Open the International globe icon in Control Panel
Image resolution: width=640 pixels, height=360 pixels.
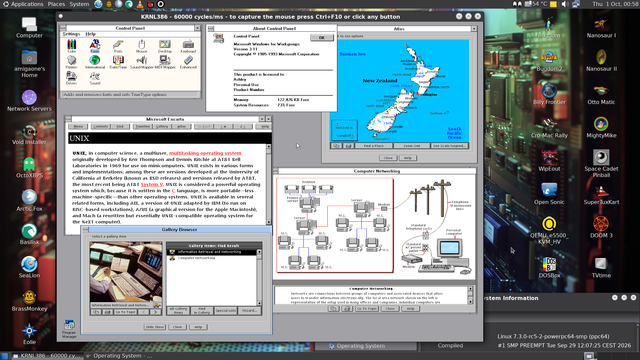click(95, 62)
